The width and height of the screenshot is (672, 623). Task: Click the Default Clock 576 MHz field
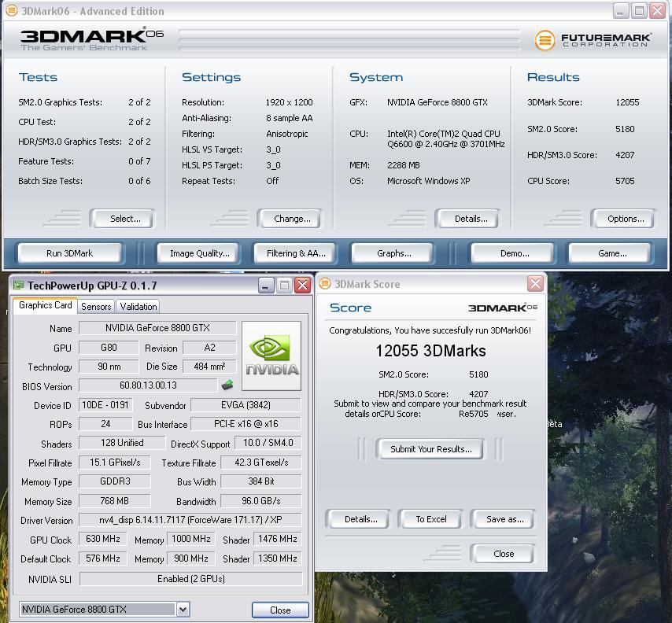coord(102,558)
